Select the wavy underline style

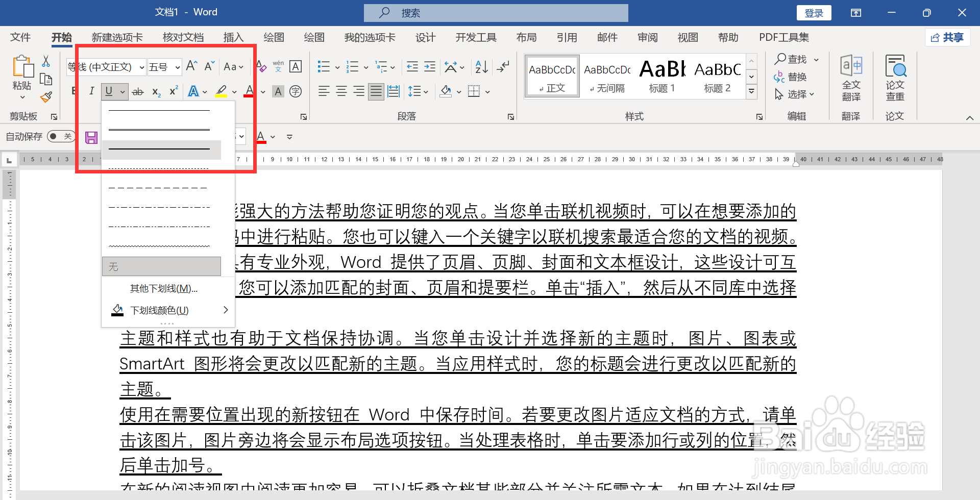coord(161,246)
